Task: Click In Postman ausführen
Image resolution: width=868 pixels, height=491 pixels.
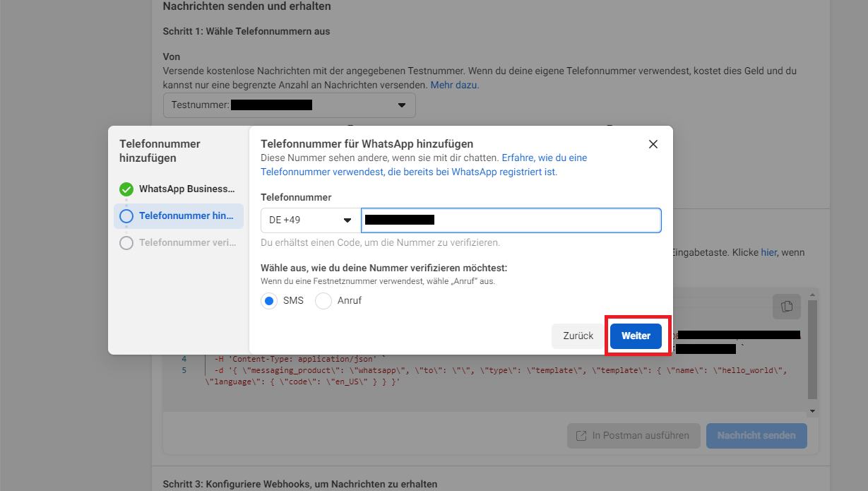Action: point(633,436)
